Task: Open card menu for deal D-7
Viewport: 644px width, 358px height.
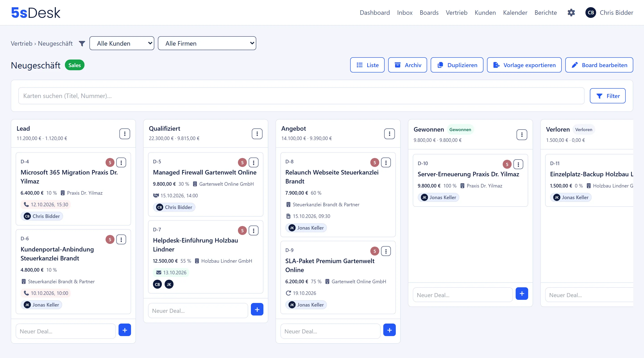Action: tap(254, 231)
